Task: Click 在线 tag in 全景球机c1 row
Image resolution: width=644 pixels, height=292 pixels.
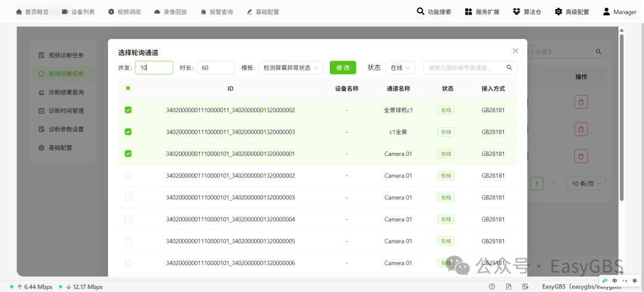Action: pyautogui.click(x=446, y=110)
